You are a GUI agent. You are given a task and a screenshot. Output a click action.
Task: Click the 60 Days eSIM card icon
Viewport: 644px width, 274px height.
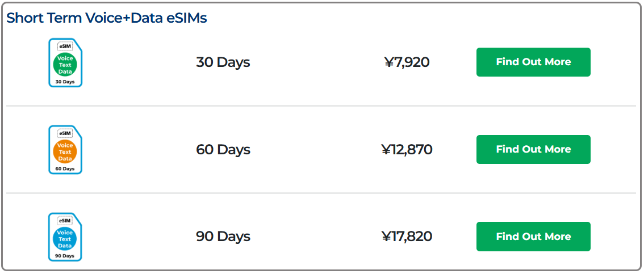65,150
